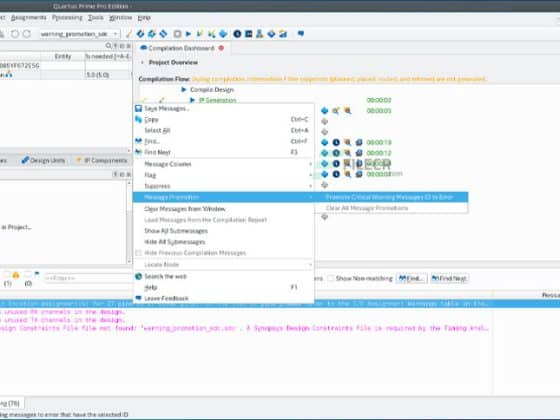The height and width of the screenshot is (420, 560).
Task: Click the Entity column header
Action: pos(62,56)
